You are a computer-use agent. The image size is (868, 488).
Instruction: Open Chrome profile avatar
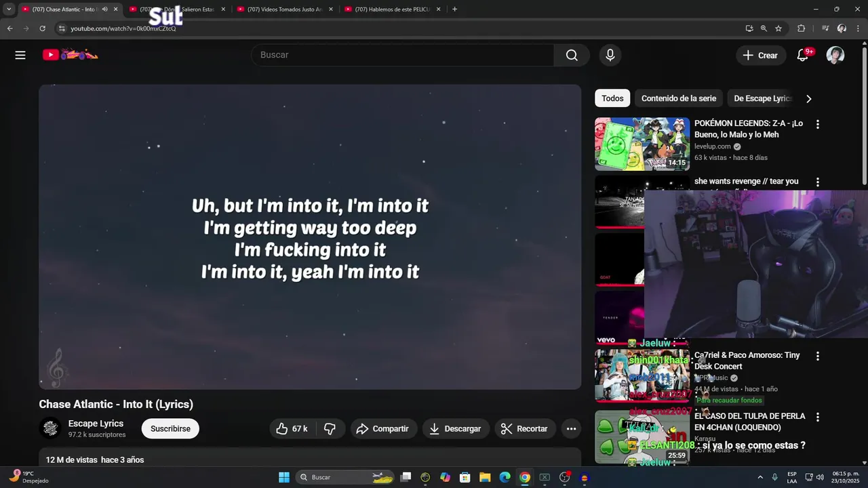coord(842,28)
